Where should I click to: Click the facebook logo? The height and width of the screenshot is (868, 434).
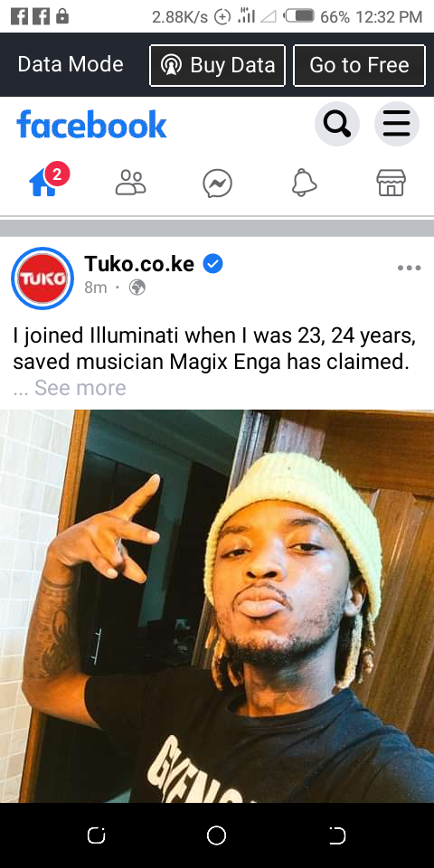[91, 124]
